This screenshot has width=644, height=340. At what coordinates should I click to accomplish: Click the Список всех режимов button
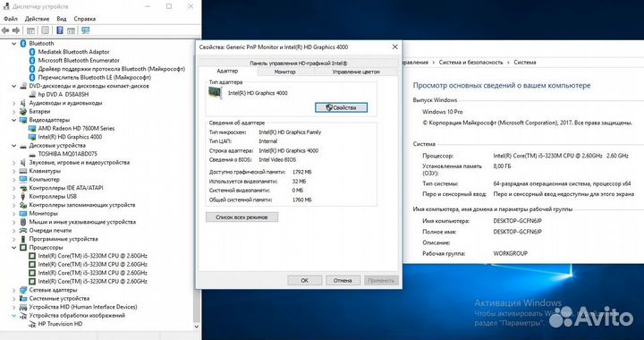[x=241, y=217]
